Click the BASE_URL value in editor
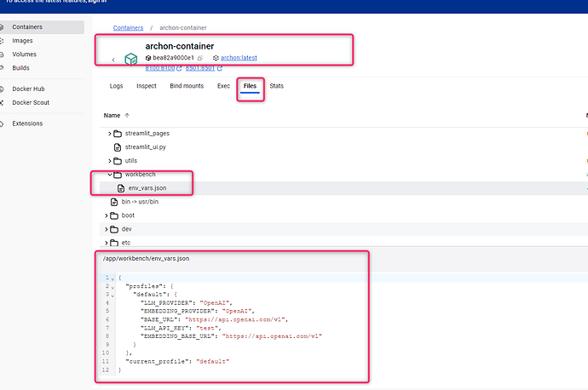Screen dimensions: 588x390 tap(235, 319)
